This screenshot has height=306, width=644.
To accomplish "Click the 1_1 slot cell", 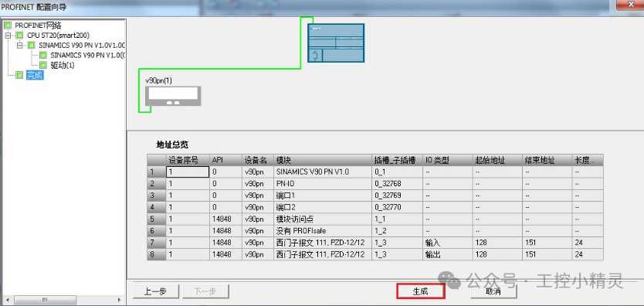I will 397,219.
